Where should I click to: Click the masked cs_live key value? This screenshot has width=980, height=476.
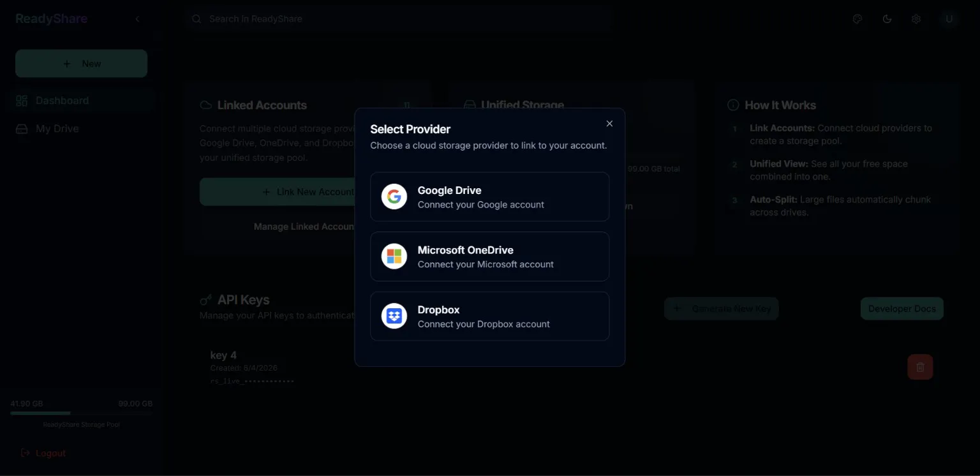(x=252, y=381)
